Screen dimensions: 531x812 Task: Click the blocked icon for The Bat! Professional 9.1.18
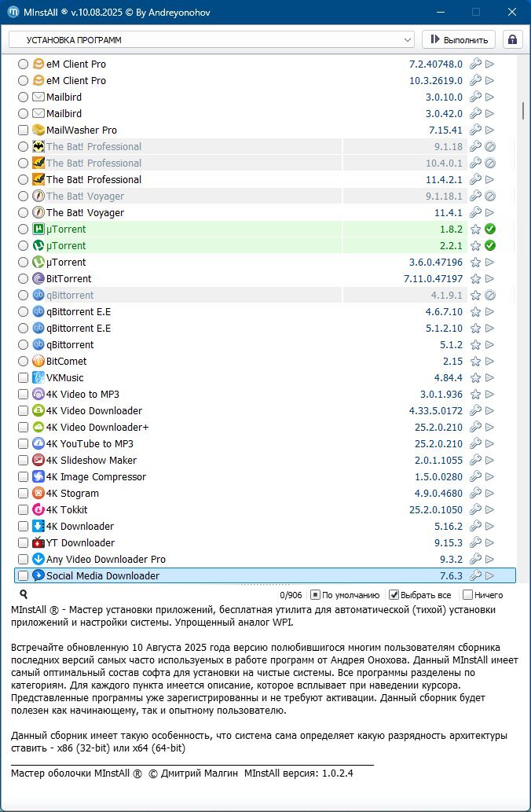click(490, 146)
